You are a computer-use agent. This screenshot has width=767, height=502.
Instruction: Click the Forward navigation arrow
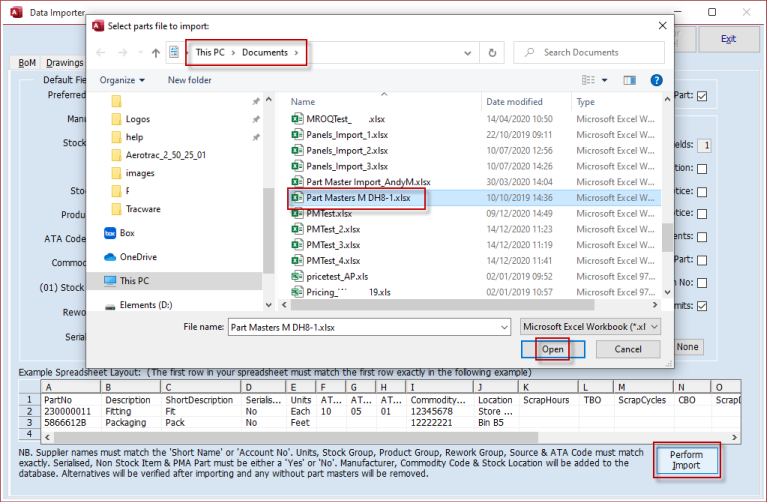(x=123, y=52)
